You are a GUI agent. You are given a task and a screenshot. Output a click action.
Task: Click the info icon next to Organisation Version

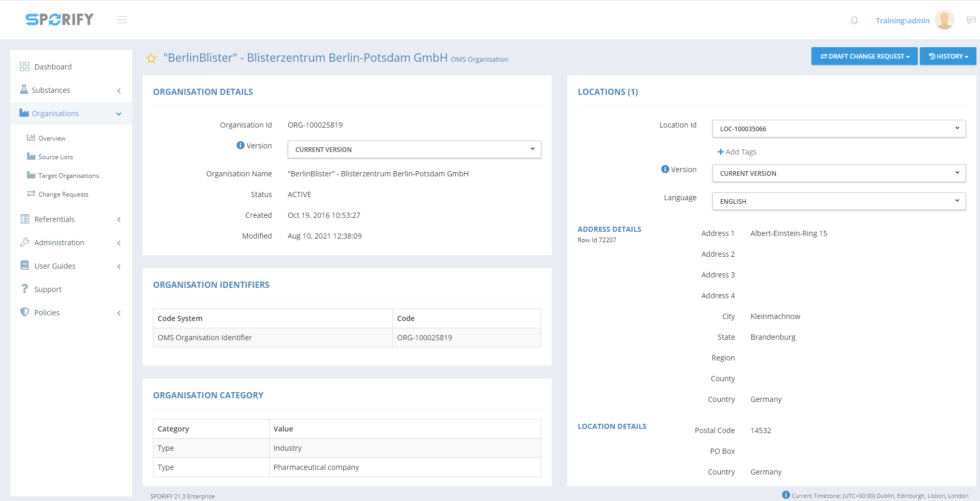click(x=240, y=146)
